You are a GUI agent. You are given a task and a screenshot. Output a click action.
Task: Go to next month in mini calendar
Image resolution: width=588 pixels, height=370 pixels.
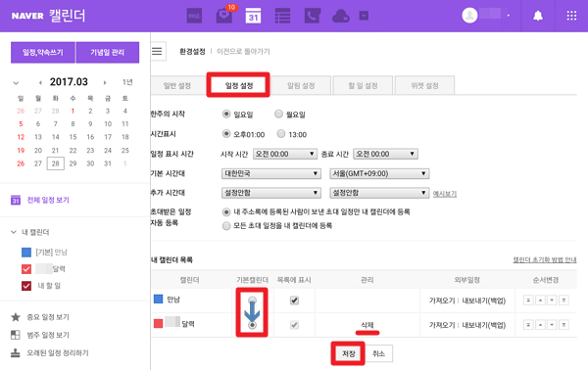point(105,82)
